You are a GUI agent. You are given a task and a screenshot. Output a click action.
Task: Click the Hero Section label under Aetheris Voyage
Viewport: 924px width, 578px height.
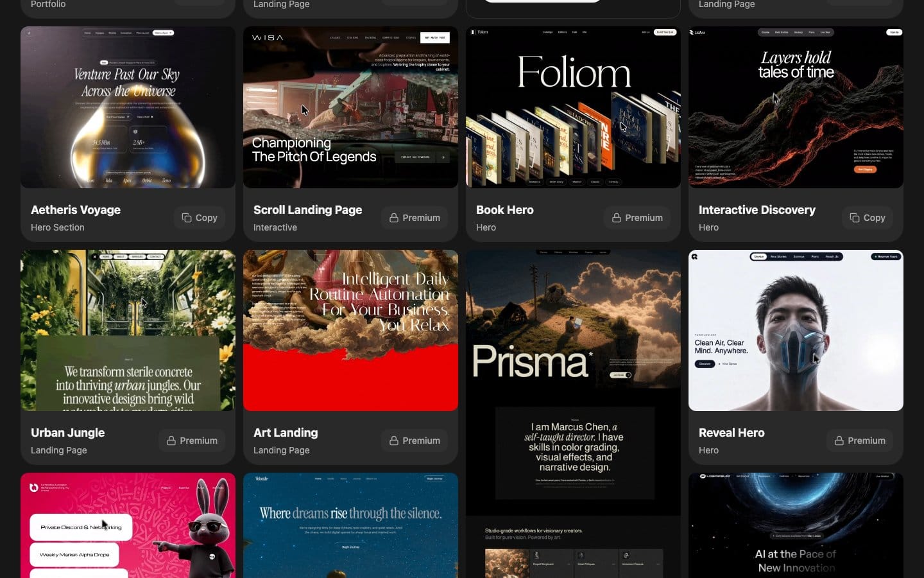58,227
